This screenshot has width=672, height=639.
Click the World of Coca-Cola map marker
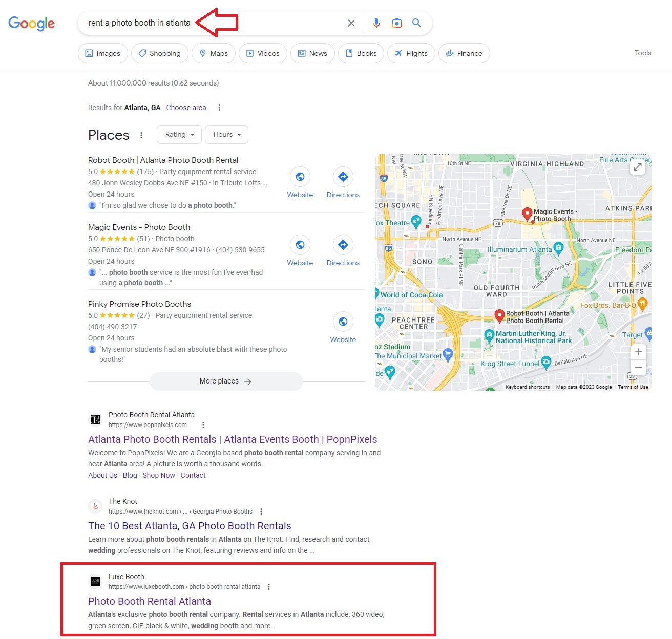tap(377, 294)
